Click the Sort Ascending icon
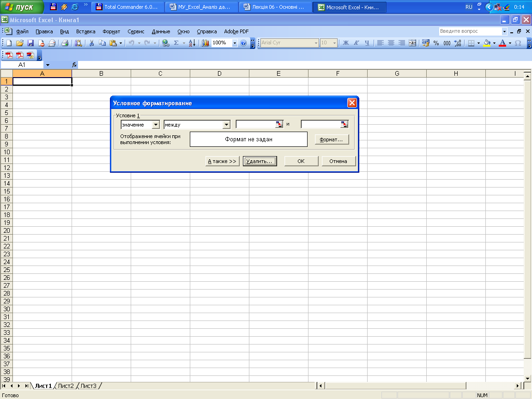 193,43
